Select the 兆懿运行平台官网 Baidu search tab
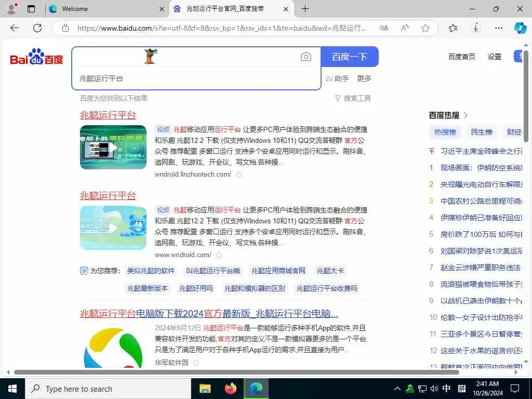This screenshot has width=532, height=399. click(225, 9)
